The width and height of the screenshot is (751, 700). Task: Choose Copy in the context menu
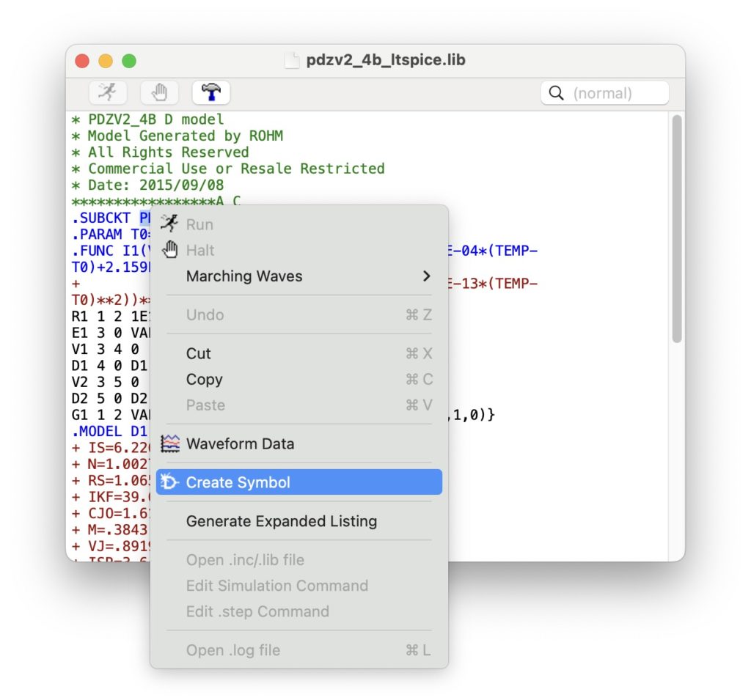204,380
